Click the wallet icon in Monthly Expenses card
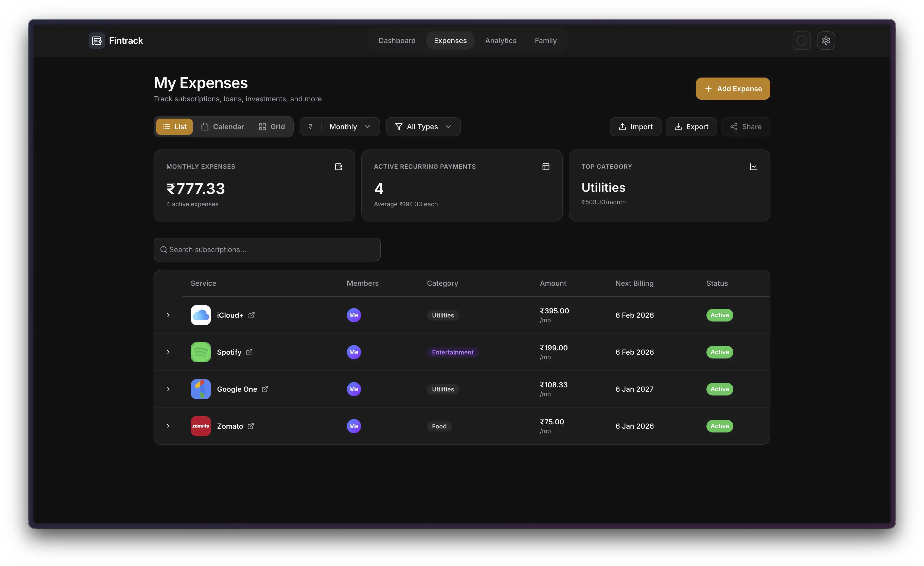The height and width of the screenshot is (566, 924). coord(338,167)
